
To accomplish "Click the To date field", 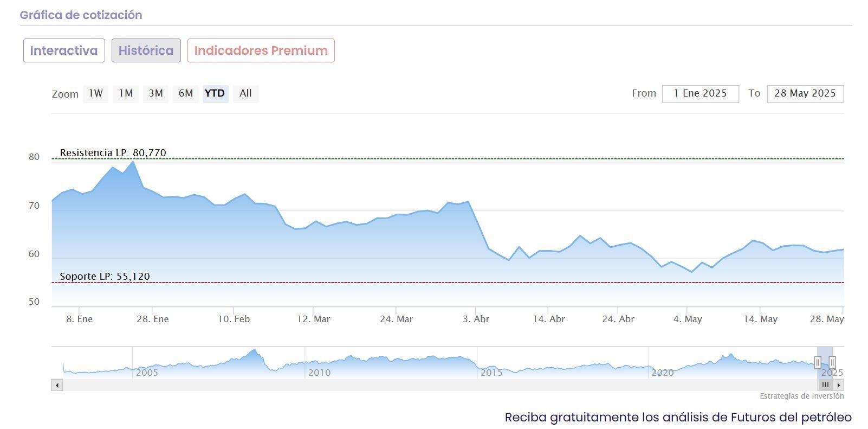I will 805,94.
